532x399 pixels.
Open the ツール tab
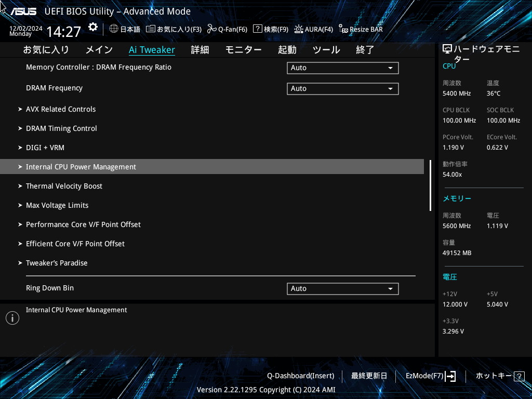tap(326, 50)
